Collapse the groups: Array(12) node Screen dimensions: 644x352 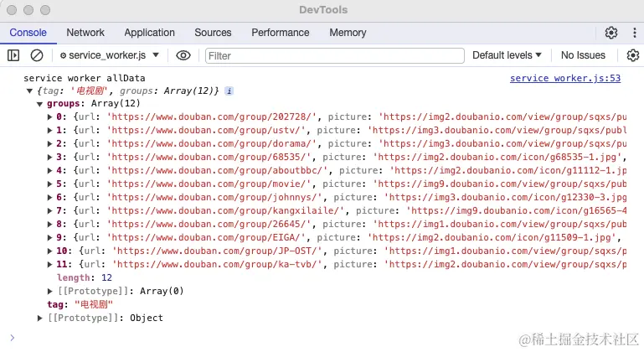[40, 104]
